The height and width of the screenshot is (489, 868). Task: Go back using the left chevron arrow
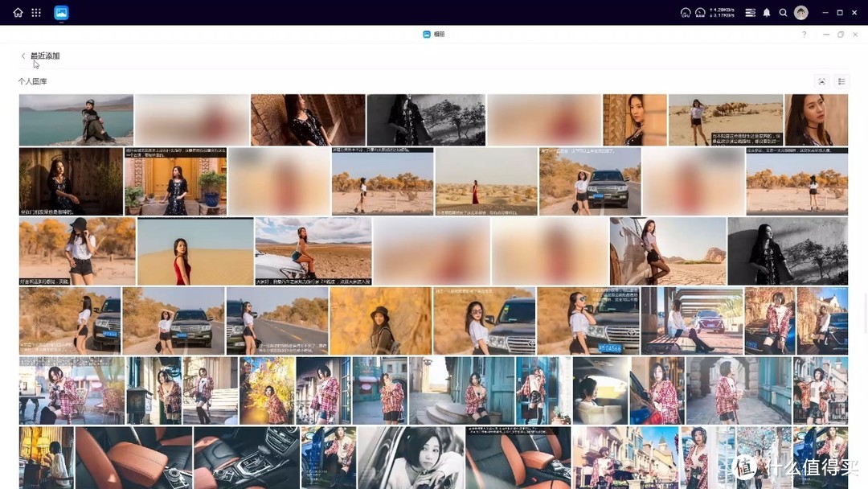[x=23, y=55]
